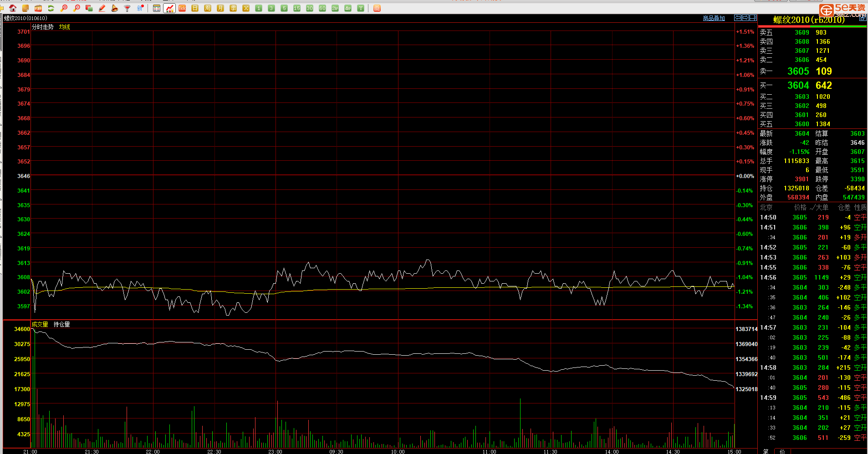Click 买一 price 3604
Screen dimensions: 868x454
(798, 85)
